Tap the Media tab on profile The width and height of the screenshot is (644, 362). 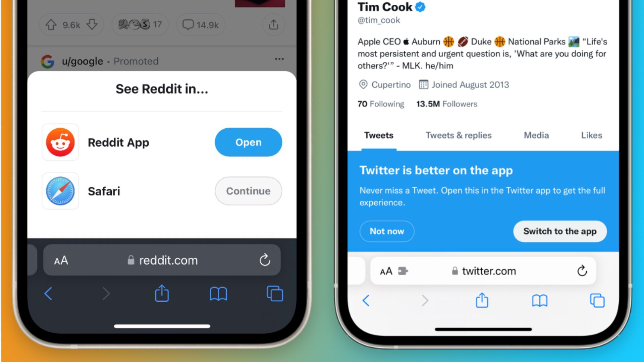click(x=537, y=135)
